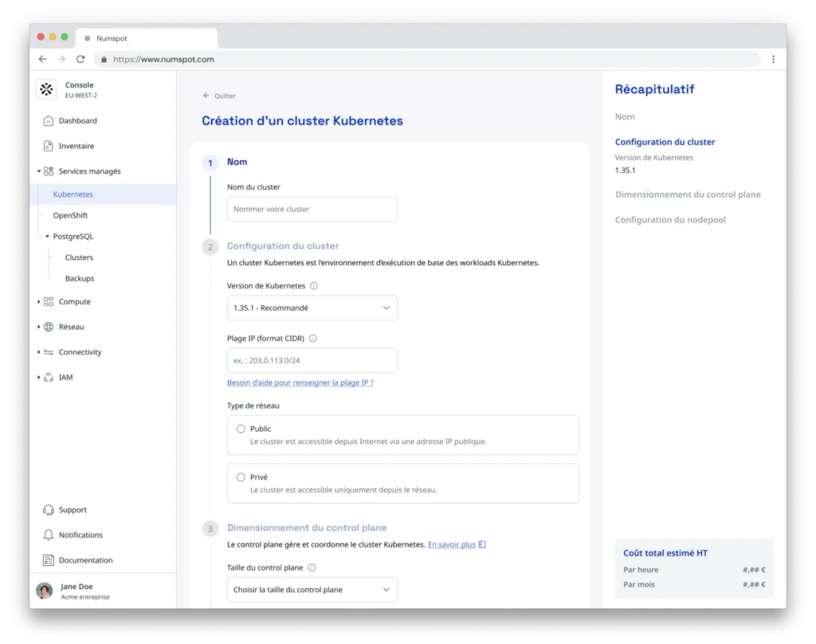The width and height of the screenshot is (816, 644).
Task: Click info icon next to Taille du control plane
Action: 312,567
